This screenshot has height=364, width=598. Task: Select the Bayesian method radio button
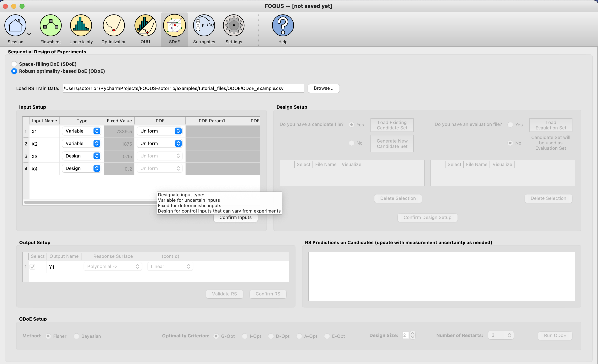76,336
